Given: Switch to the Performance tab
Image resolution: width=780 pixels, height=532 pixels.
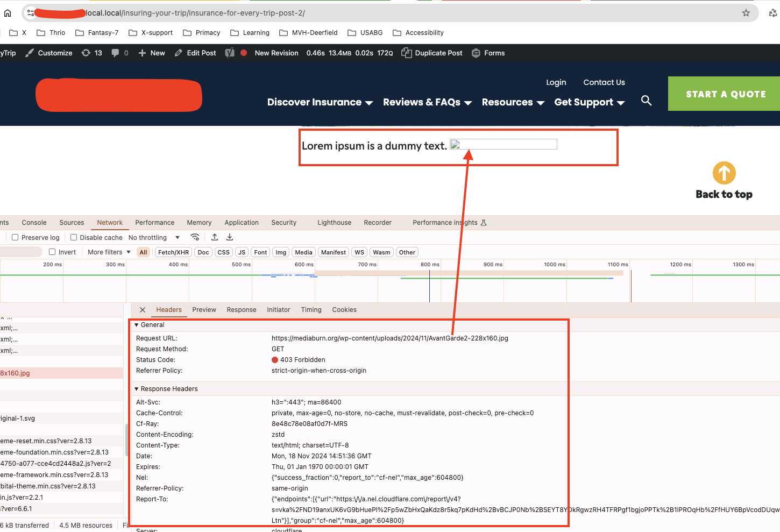Looking at the screenshot, I should pos(155,223).
